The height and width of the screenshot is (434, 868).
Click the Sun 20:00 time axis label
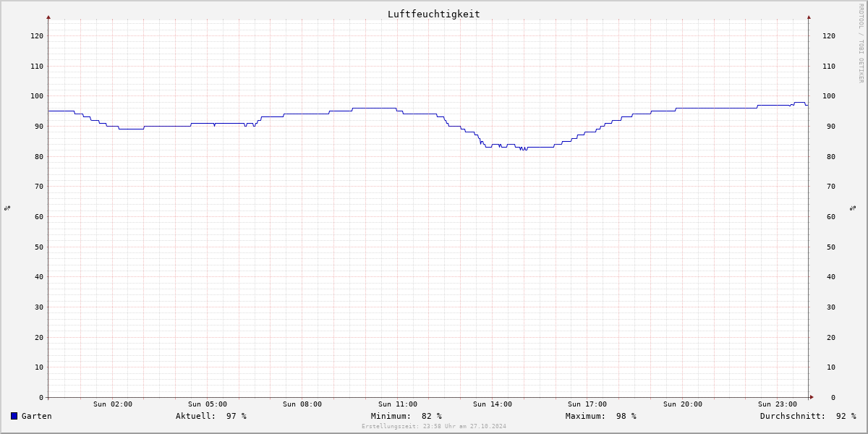(x=683, y=404)
